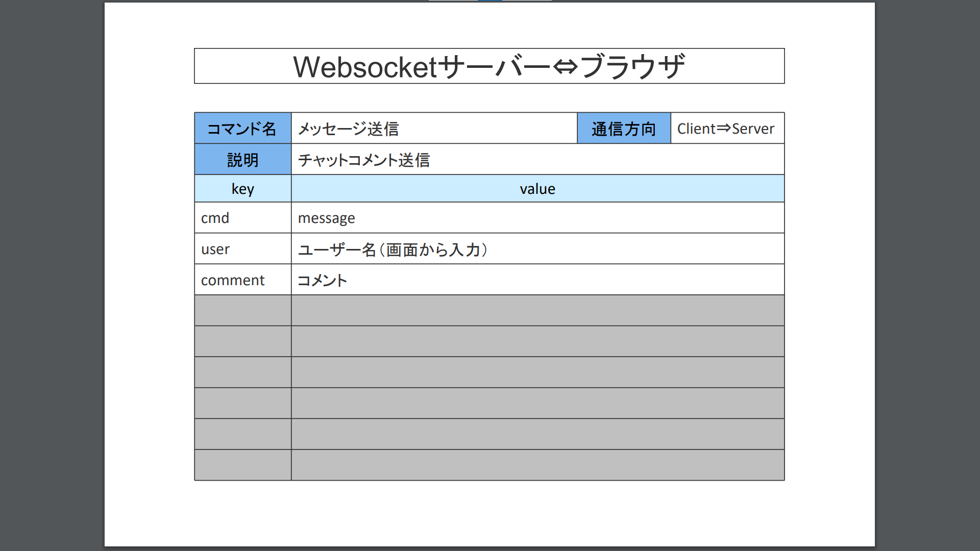This screenshot has height=551, width=980.
Task: Click the last empty gray value cell
Action: [x=537, y=465]
